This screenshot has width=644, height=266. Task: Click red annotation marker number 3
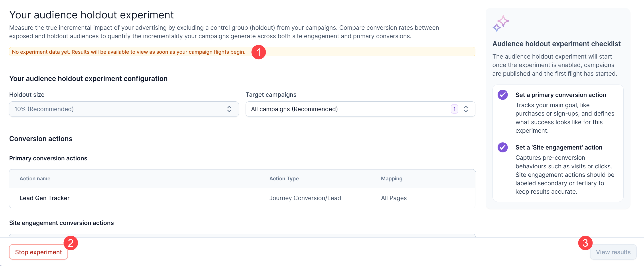(x=585, y=243)
